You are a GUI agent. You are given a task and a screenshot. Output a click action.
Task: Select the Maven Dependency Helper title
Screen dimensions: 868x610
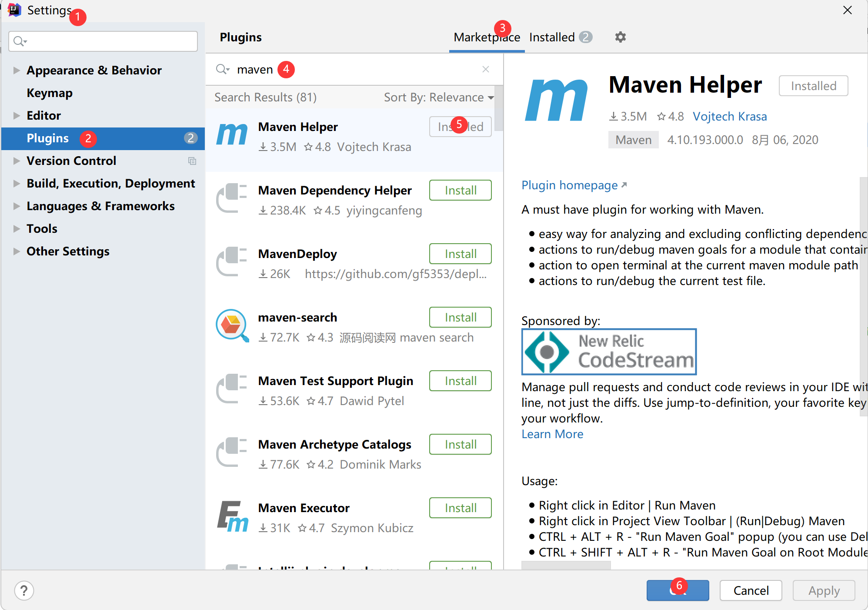(x=334, y=191)
